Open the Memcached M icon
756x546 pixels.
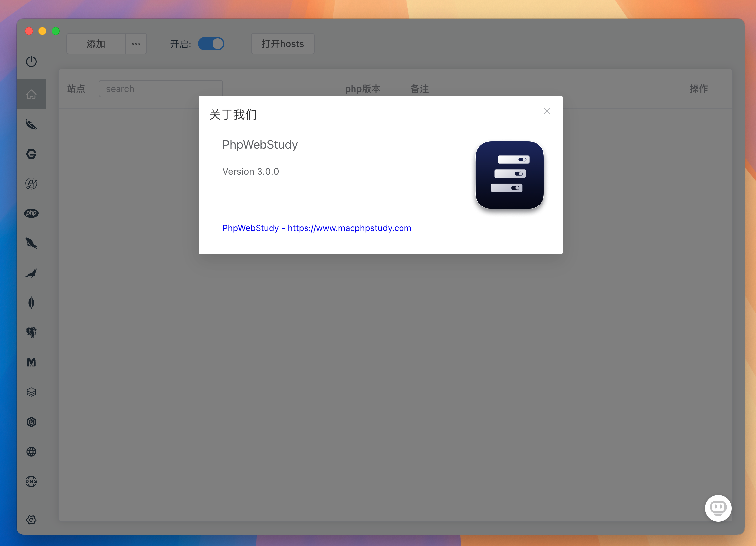(31, 362)
